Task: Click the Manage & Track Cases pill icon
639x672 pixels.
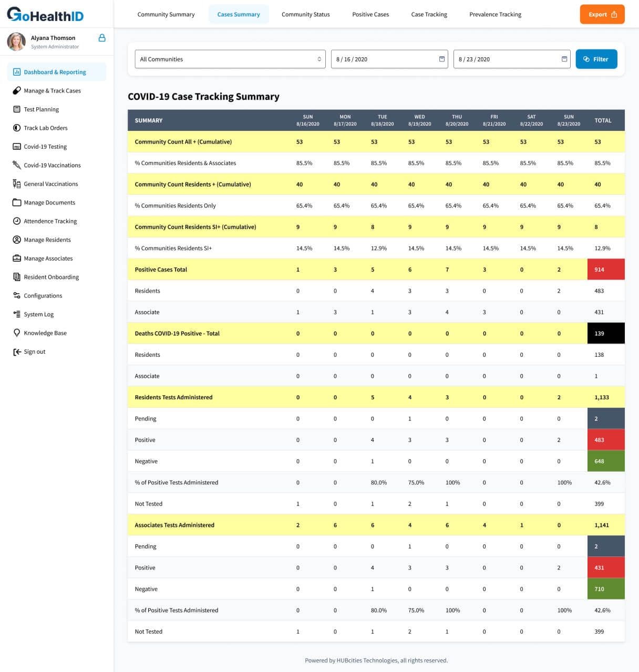Action: (x=17, y=90)
